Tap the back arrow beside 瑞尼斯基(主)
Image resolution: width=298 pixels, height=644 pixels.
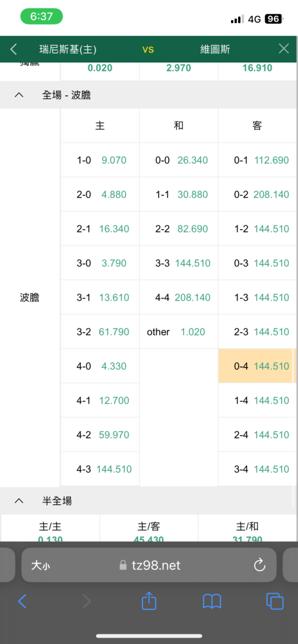point(14,50)
